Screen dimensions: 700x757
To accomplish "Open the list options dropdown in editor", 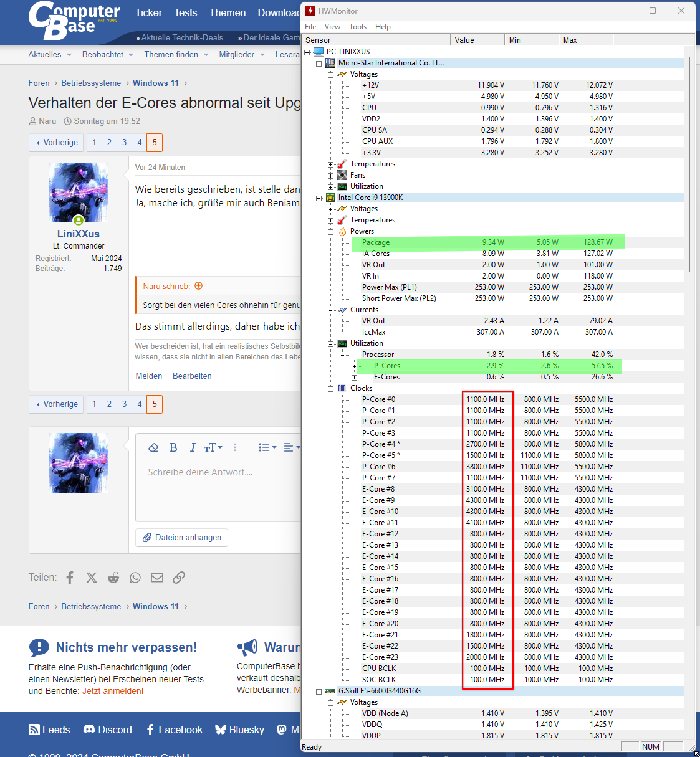I will pos(267,447).
